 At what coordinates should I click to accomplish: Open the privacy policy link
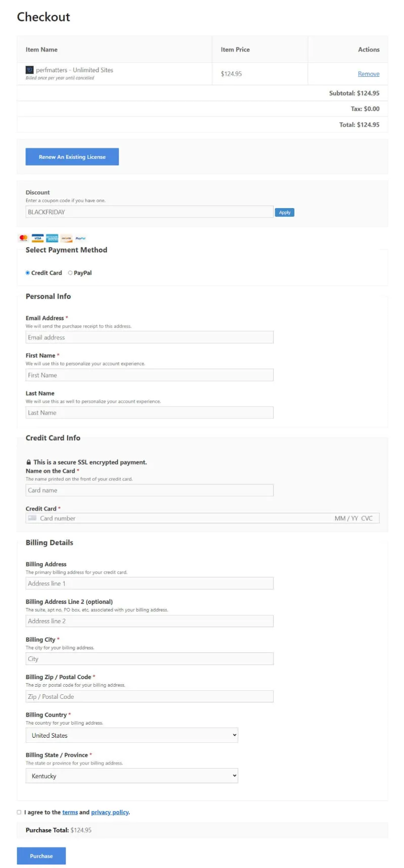(110, 812)
